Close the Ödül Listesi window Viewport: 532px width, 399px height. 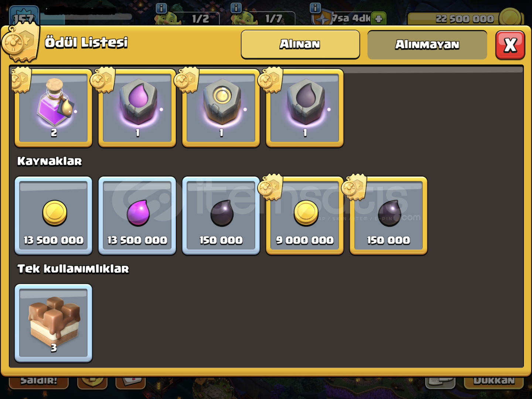click(x=510, y=45)
